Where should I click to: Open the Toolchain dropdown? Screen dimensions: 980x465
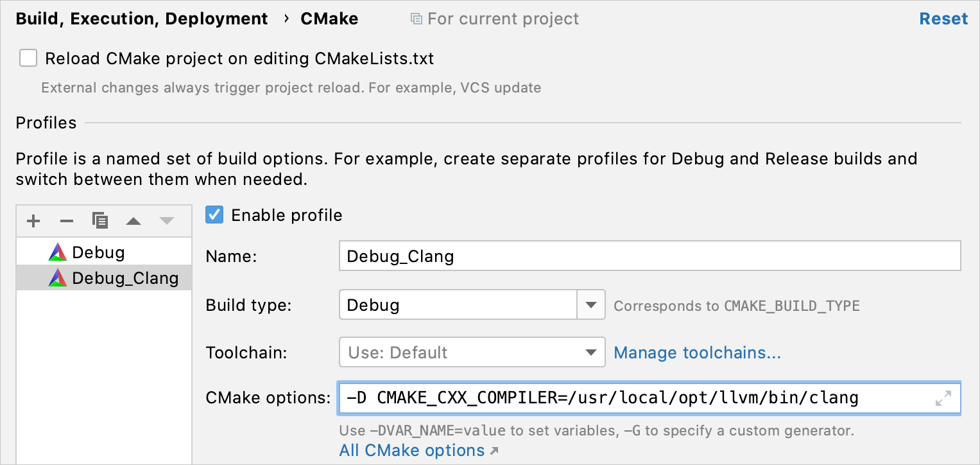point(591,352)
